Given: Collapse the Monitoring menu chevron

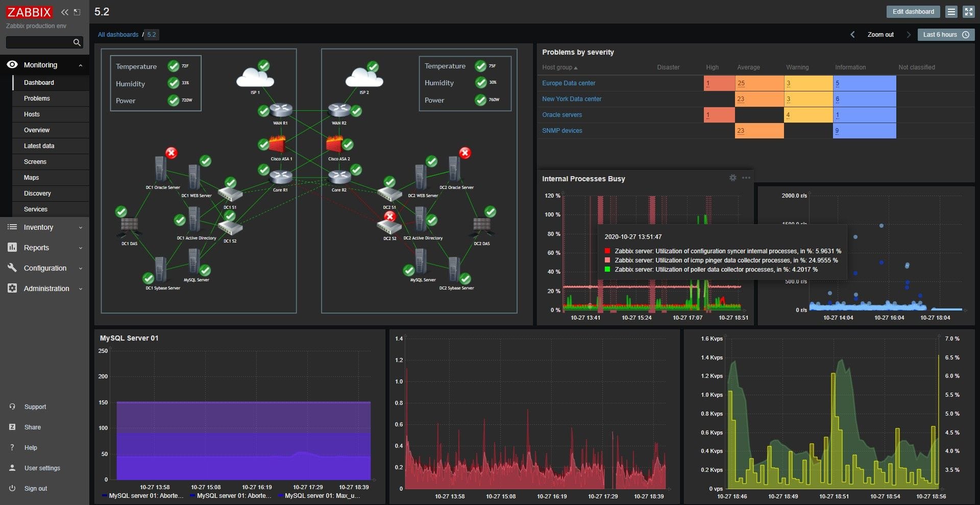Looking at the screenshot, I should (x=80, y=65).
